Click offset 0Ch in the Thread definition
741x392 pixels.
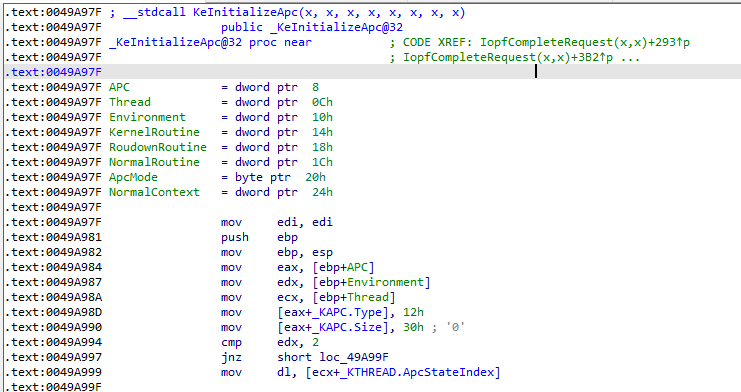(x=322, y=103)
